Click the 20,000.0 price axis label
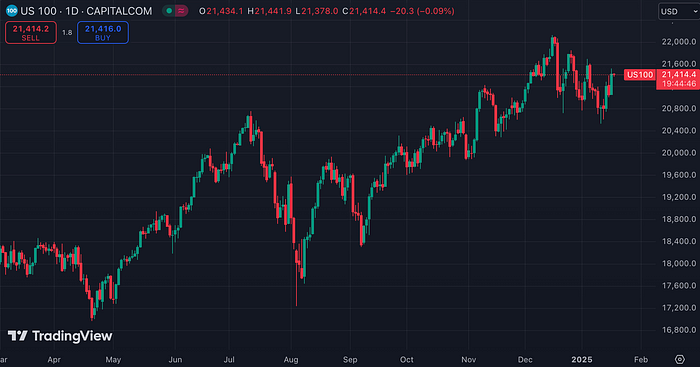The image size is (700, 367). 679,153
